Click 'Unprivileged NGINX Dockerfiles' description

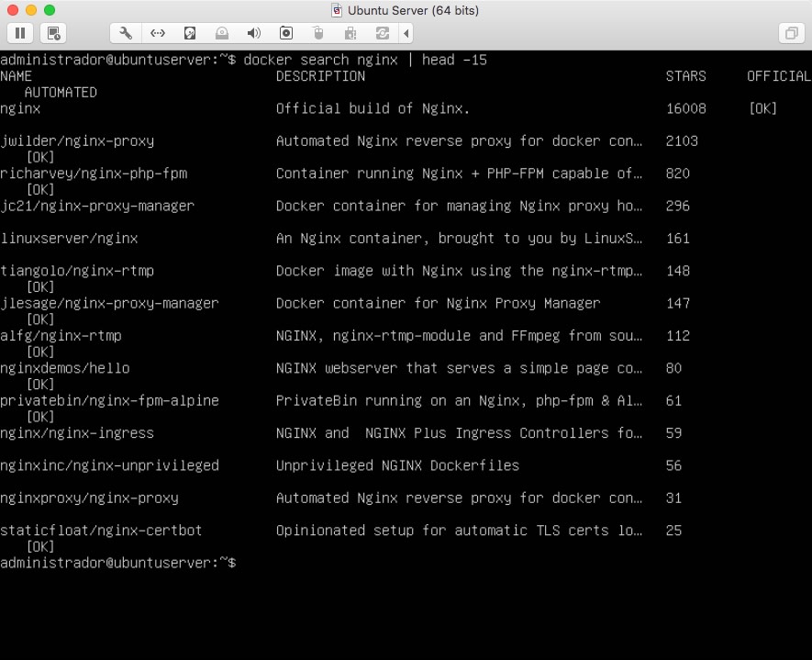[x=397, y=465]
